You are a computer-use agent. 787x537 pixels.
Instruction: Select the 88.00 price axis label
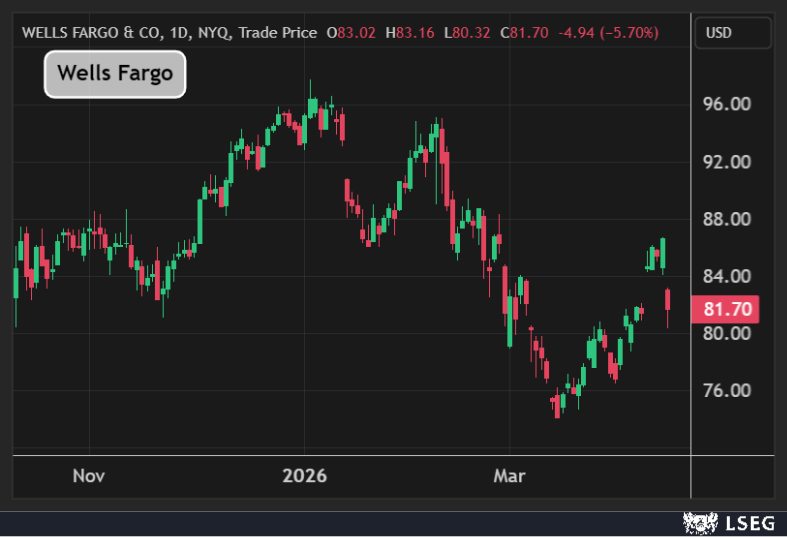727,219
